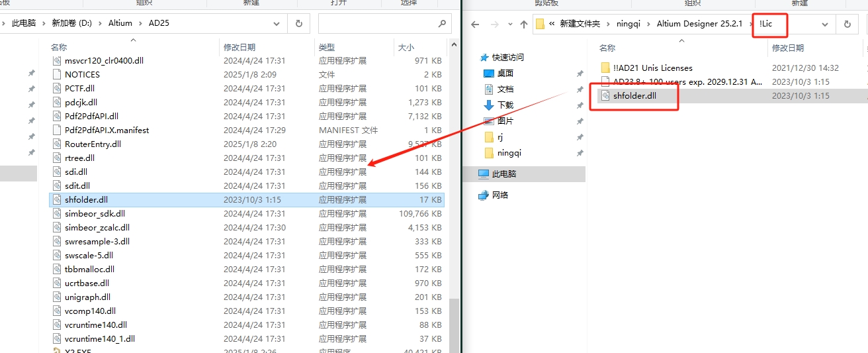Open 桌面 in the quick access pane

[x=505, y=74]
